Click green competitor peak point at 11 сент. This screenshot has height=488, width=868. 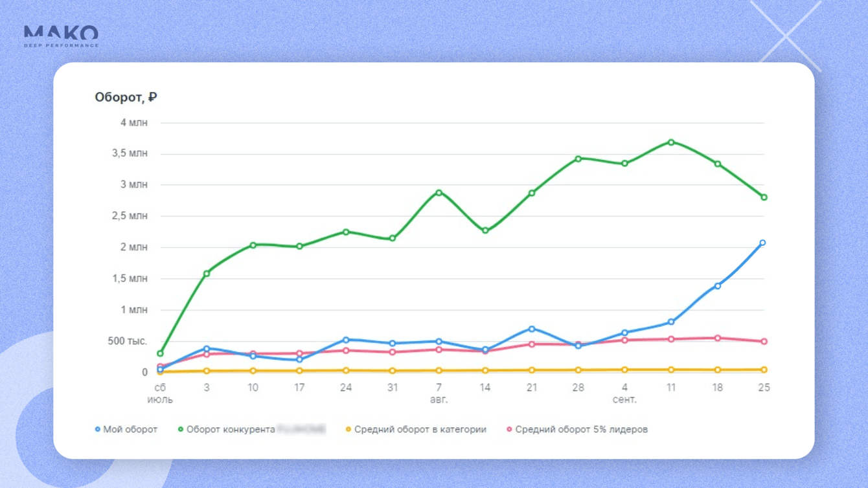pyautogui.click(x=671, y=142)
